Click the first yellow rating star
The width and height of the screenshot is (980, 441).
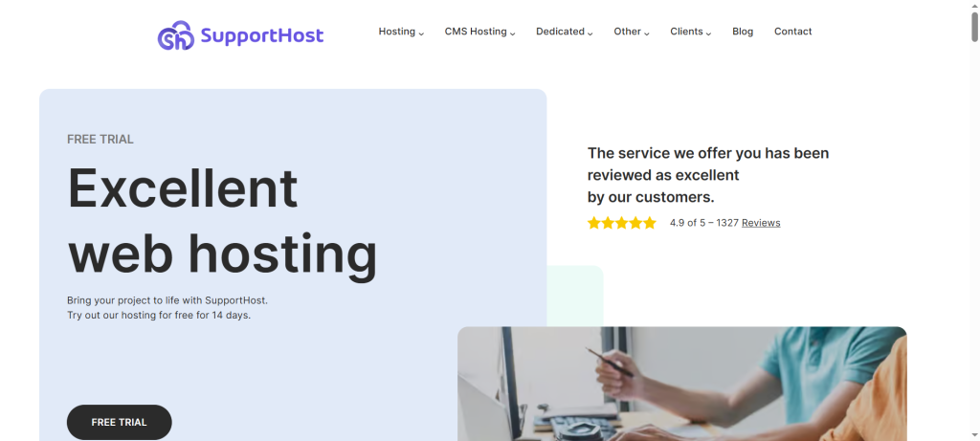(x=593, y=223)
